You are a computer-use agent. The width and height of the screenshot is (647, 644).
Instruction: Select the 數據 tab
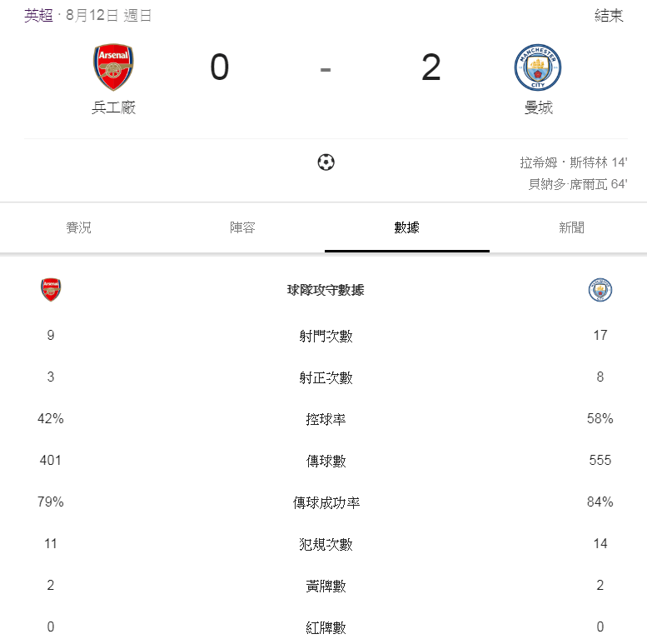[x=406, y=227]
